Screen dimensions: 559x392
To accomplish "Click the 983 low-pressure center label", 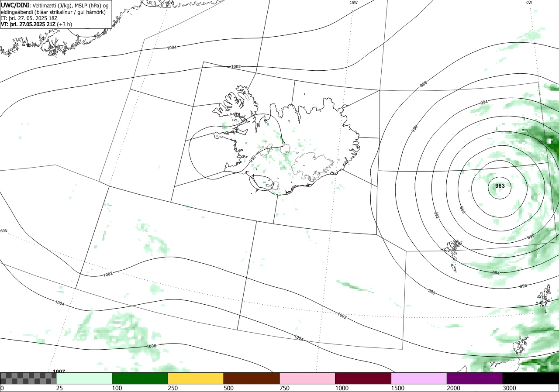I will 500,186.
